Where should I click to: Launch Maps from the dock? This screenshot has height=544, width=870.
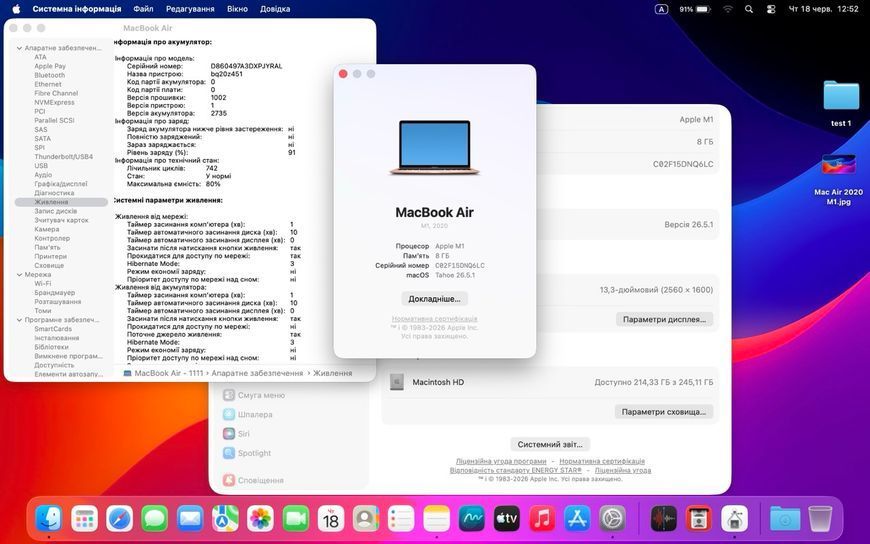point(225,520)
